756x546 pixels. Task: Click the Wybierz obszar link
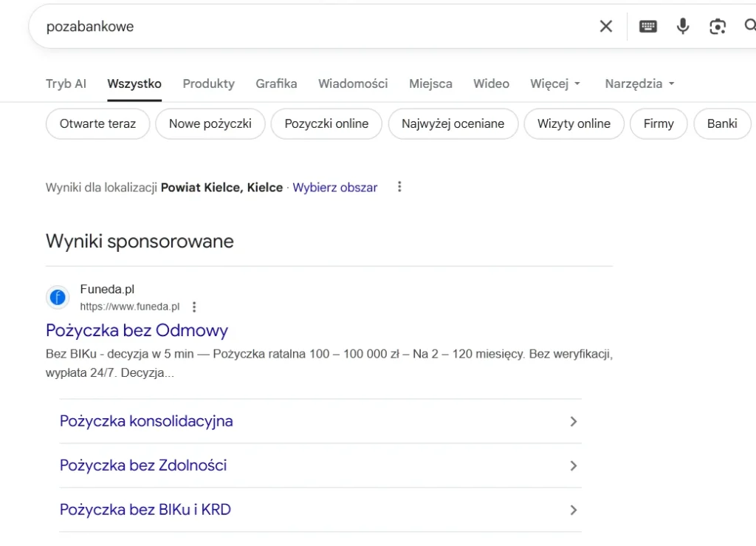pos(334,187)
